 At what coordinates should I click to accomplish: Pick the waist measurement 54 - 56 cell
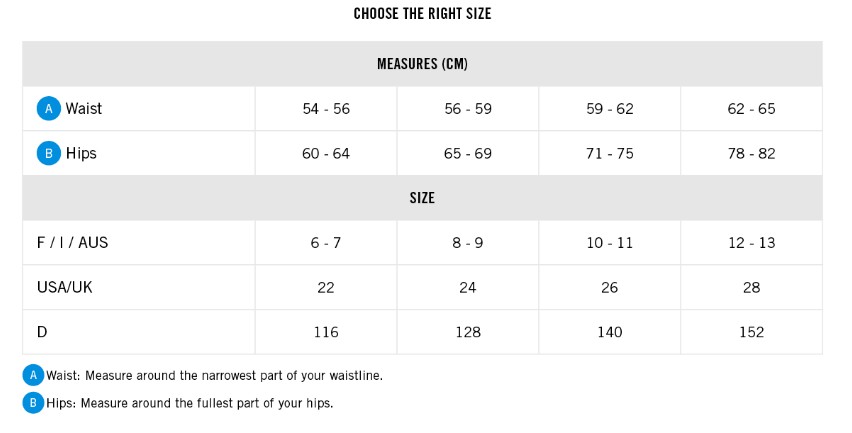pyautogui.click(x=326, y=109)
